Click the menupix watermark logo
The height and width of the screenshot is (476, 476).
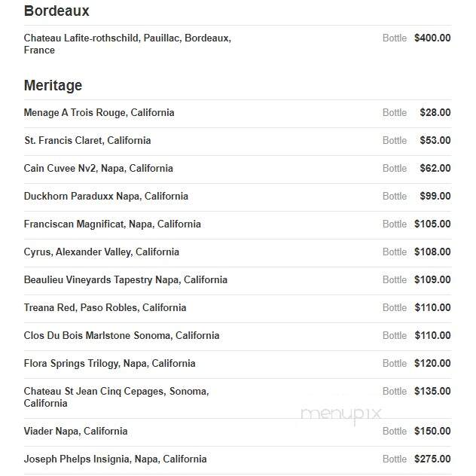pyautogui.click(x=340, y=414)
